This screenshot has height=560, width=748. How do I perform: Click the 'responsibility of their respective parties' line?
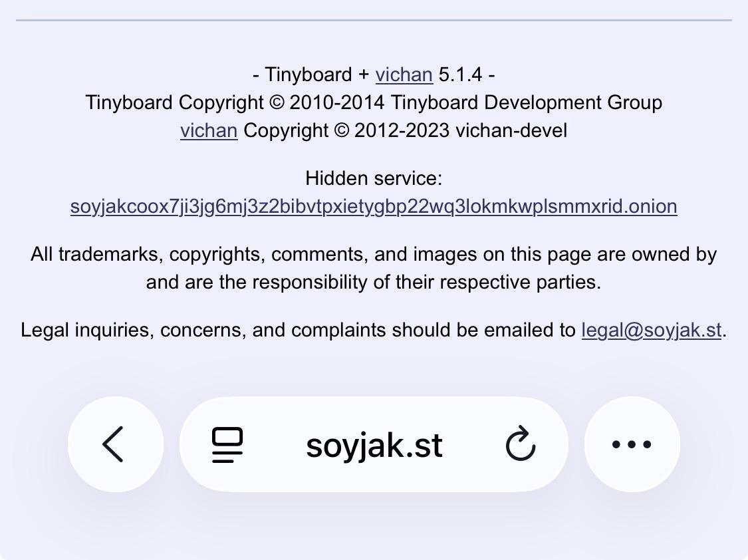(374, 282)
